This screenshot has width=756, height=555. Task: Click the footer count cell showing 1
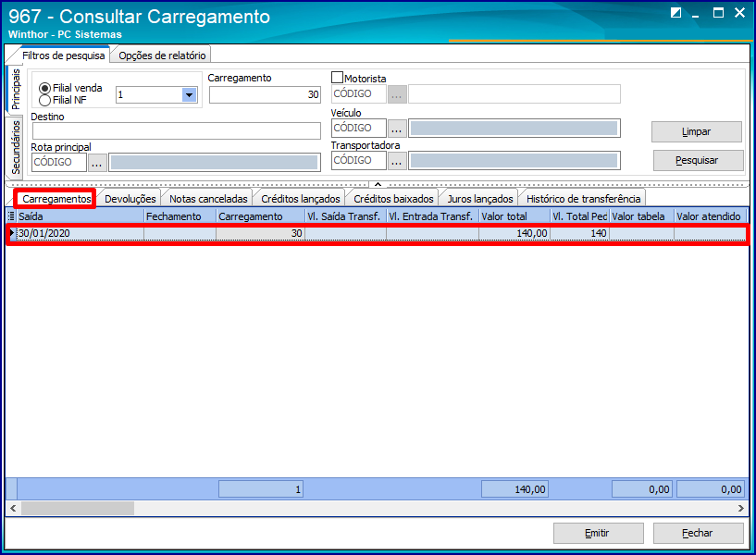point(261,489)
